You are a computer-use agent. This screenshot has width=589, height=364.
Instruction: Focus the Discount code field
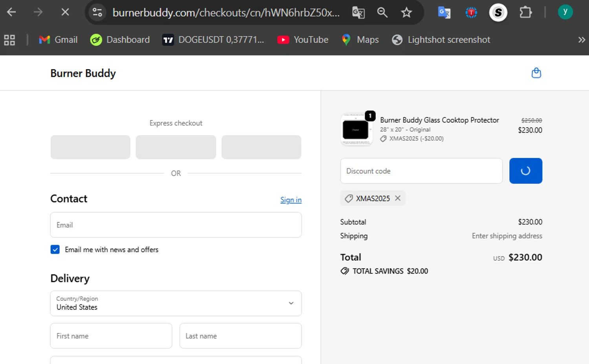tap(421, 171)
